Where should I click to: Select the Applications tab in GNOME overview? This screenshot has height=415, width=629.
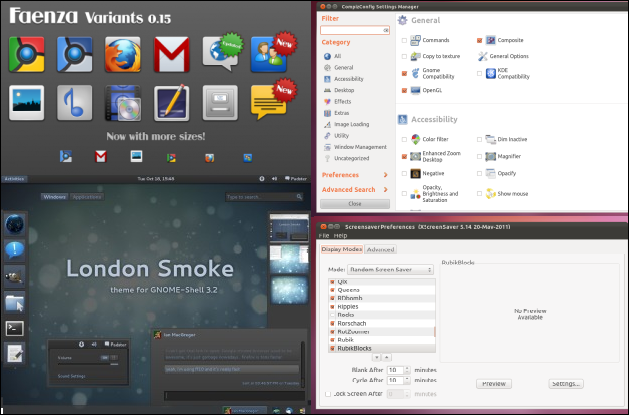(x=87, y=197)
